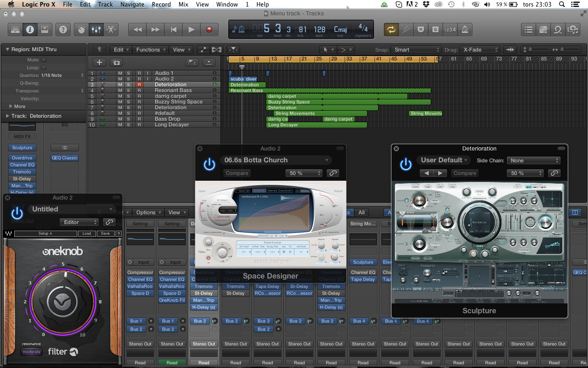Bypass Space Designer with its power button

pyautogui.click(x=209, y=164)
